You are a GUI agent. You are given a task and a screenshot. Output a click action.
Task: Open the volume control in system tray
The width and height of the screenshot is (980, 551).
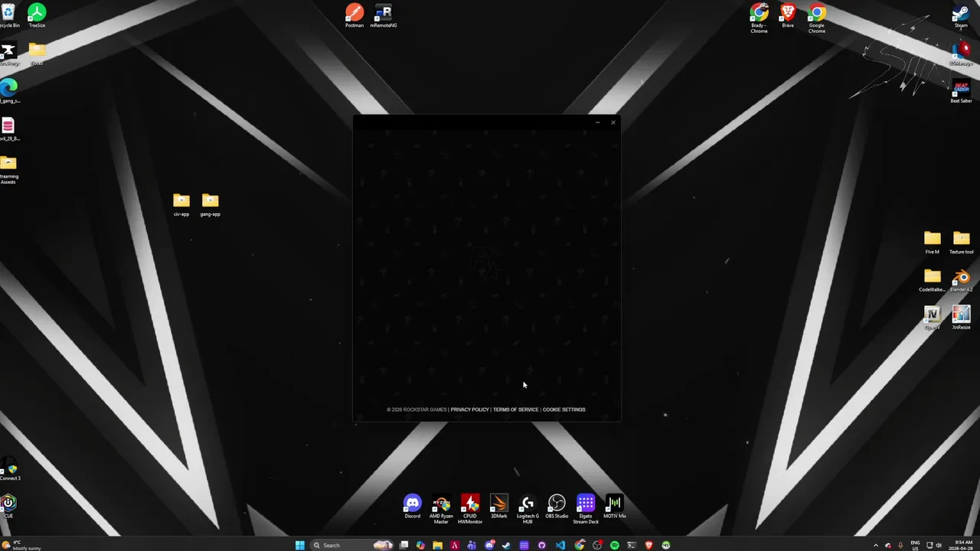click(x=939, y=545)
